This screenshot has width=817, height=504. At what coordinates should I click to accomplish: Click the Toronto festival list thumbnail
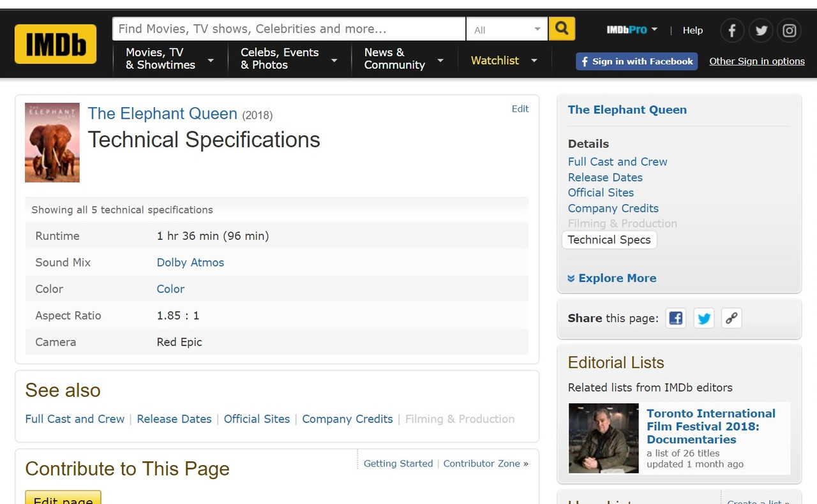point(603,438)
